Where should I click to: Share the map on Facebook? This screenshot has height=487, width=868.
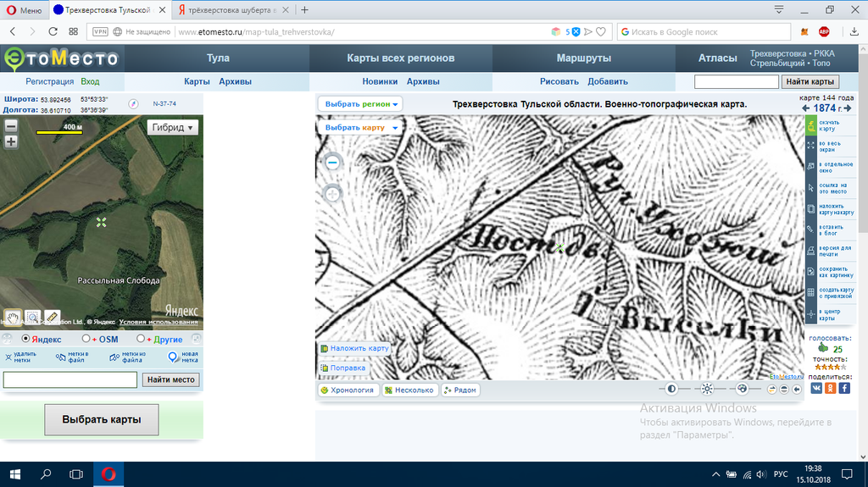pyautogui.click(x=844, y=388)
